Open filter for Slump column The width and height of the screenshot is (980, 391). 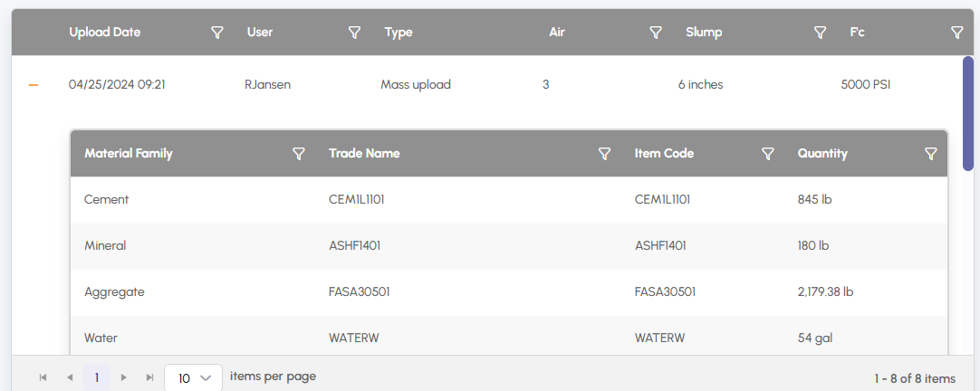[820, 33]
